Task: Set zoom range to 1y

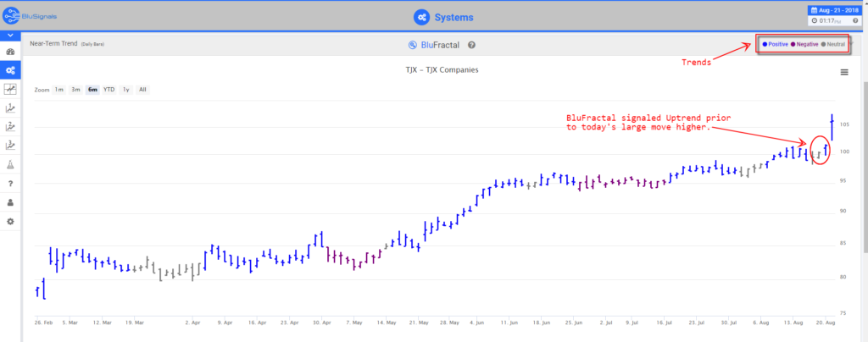Action: tap(126, 90)
